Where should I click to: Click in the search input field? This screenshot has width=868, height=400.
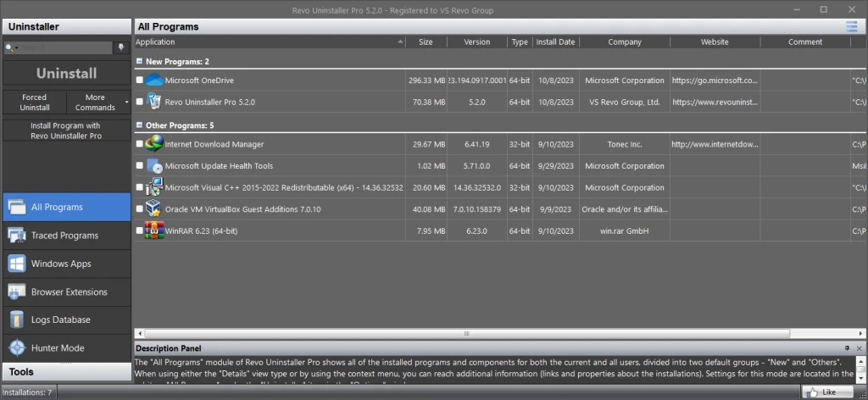66,48
